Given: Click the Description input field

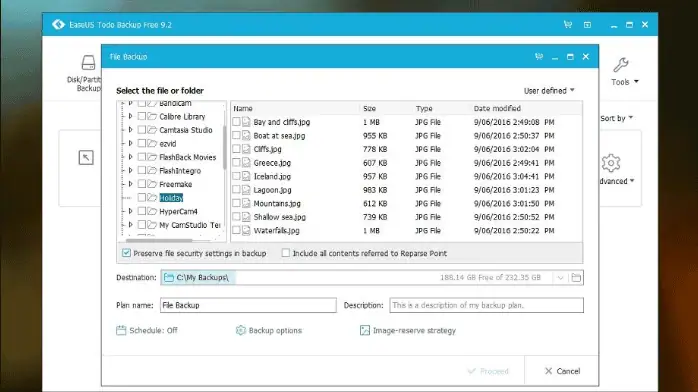Looking at the screenshot, I should pyautogui.click(x=486, y=305).
